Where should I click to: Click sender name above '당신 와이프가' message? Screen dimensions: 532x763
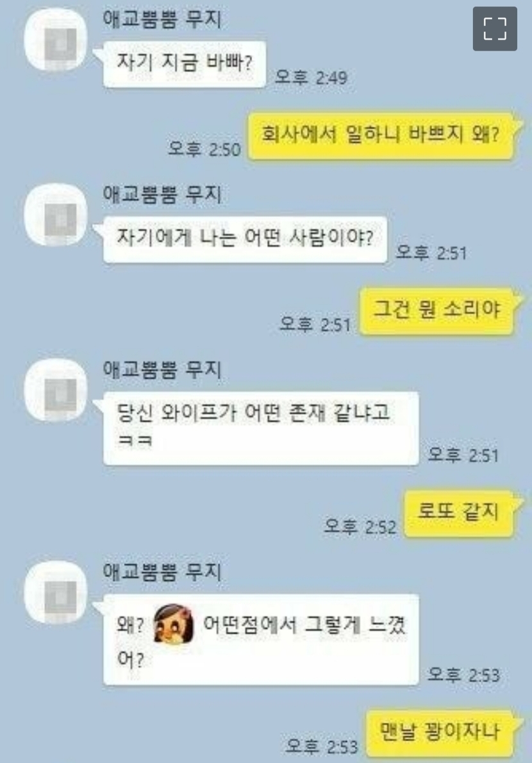pos(162,371)
